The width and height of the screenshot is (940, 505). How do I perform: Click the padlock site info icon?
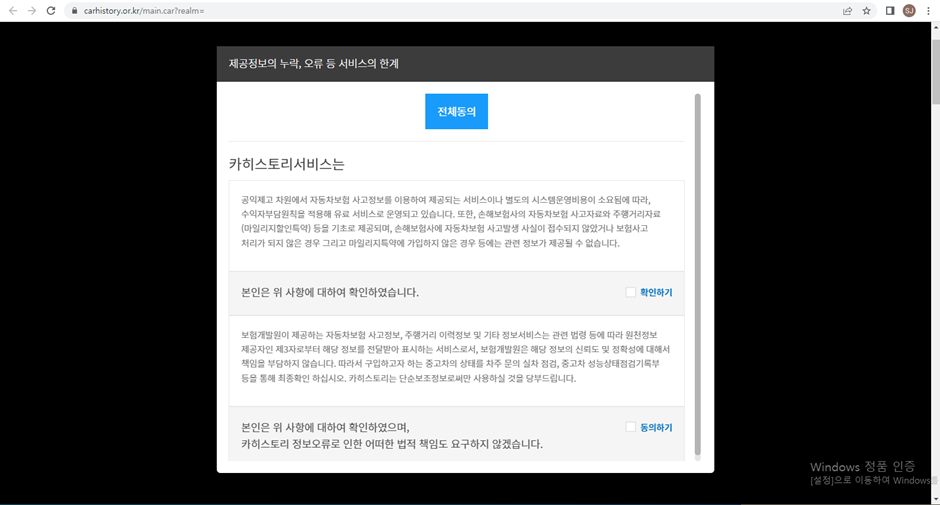74,11
